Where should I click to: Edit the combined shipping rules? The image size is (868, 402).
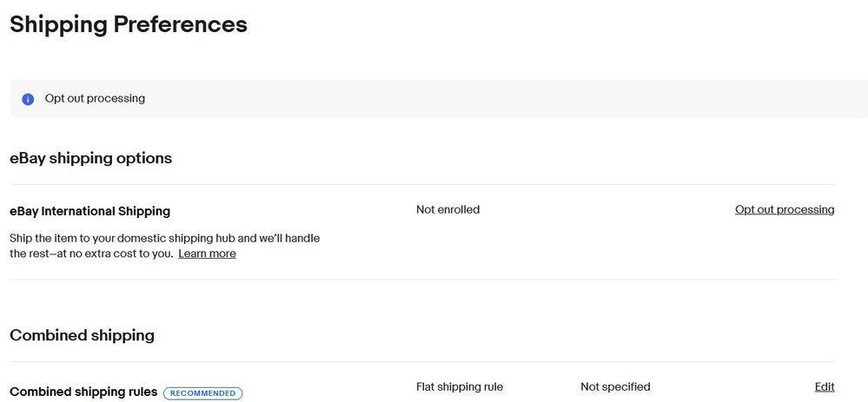point(824,386)
